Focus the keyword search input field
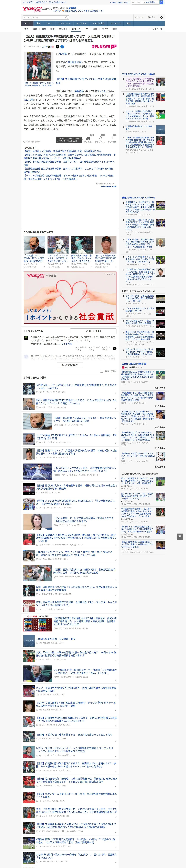186x868 pixels. (x=43, y=18)
